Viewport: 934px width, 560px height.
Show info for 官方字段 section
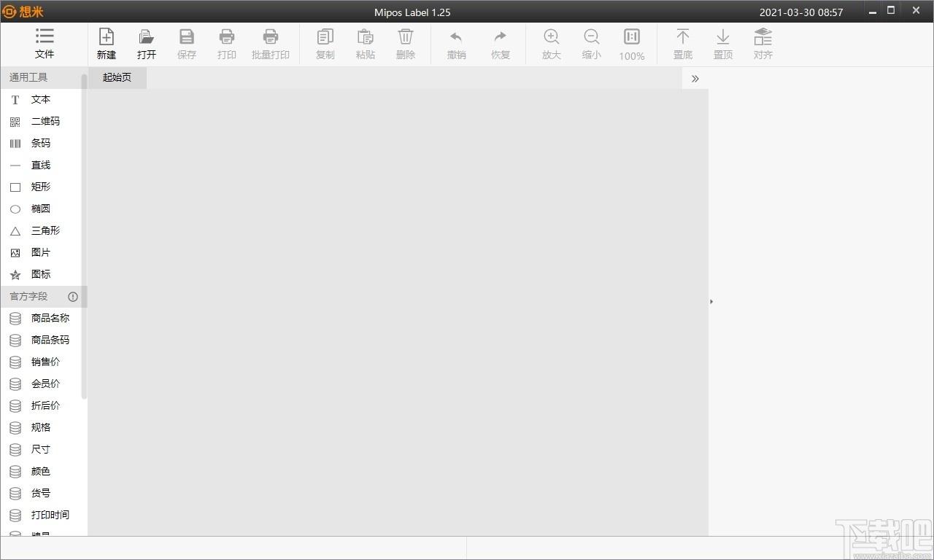73,297
